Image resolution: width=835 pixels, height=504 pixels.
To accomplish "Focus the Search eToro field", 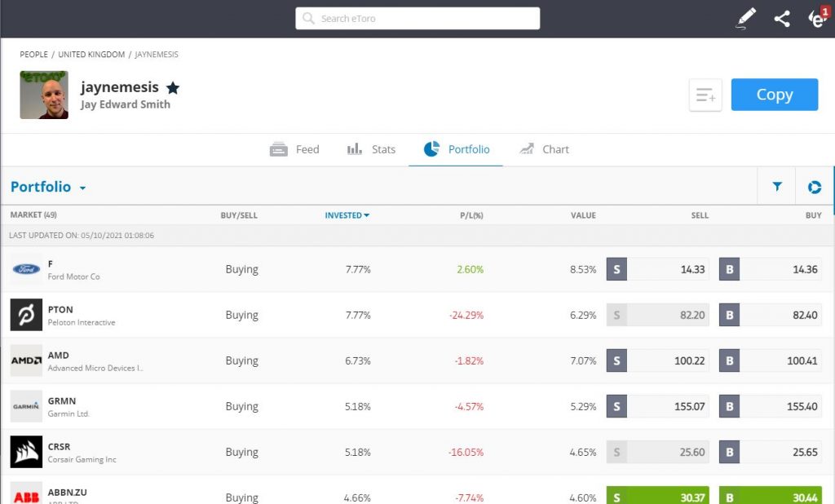I will point(417,19).
